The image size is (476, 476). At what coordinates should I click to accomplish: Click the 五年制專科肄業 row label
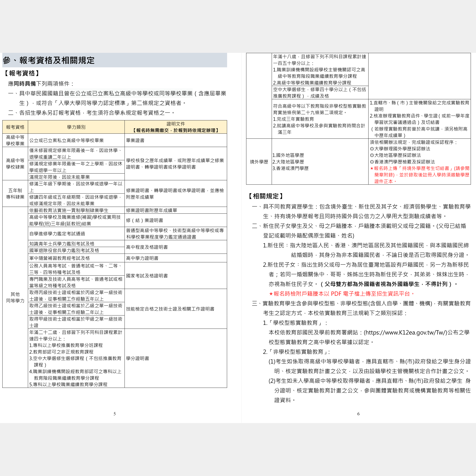(15, 194)
